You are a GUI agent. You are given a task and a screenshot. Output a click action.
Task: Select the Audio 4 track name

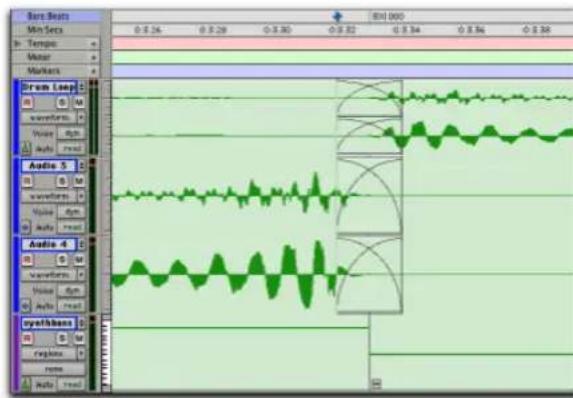49,245
